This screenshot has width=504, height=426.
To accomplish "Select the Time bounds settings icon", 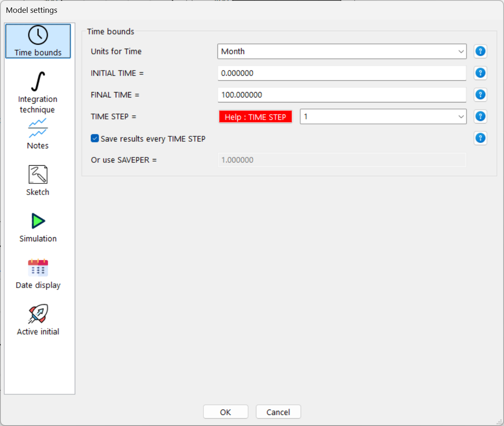I will (x=38, y=41).
